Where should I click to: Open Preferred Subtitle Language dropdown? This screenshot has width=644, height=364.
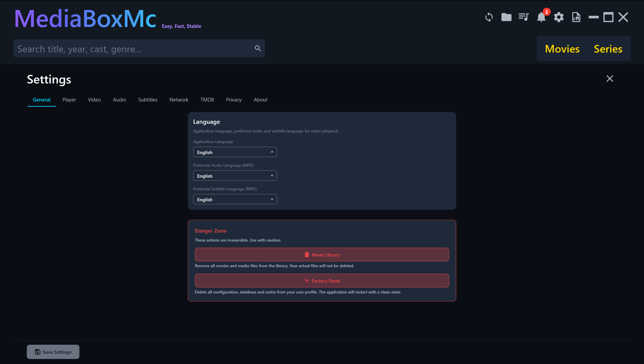(x=235, y=199)
